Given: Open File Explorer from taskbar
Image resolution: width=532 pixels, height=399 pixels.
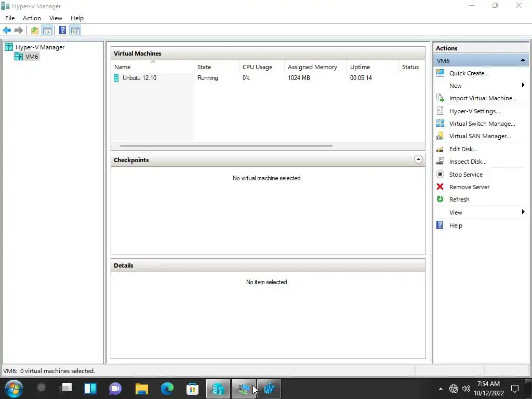Looking at the screenshot, I should [x=142, y=389].
